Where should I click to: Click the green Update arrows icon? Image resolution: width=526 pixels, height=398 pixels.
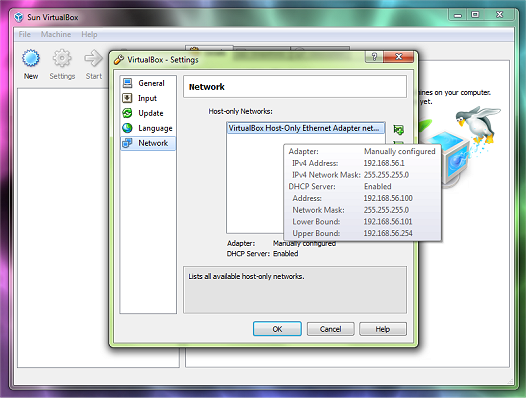[x=127, y=113]
